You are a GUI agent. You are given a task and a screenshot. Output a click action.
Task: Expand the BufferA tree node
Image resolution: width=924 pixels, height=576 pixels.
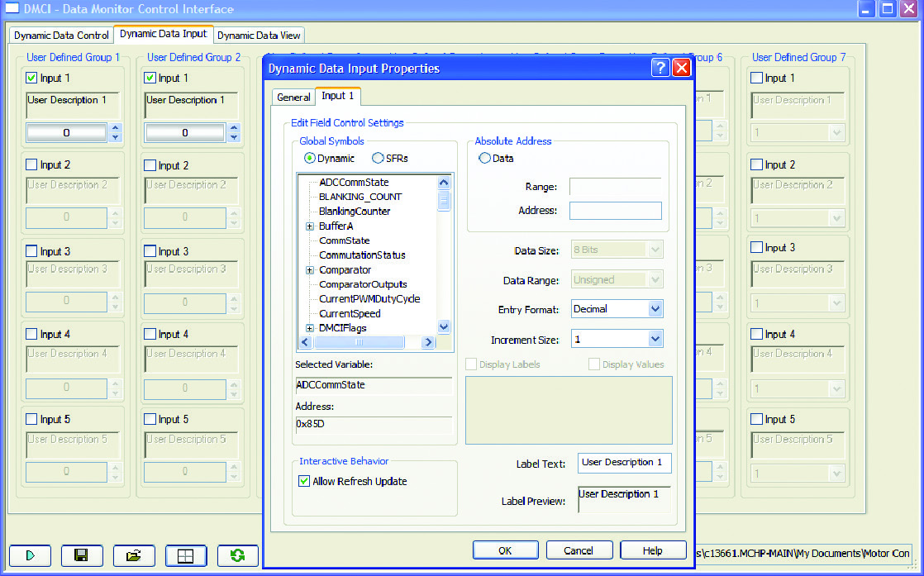click(x=310, y=226)
